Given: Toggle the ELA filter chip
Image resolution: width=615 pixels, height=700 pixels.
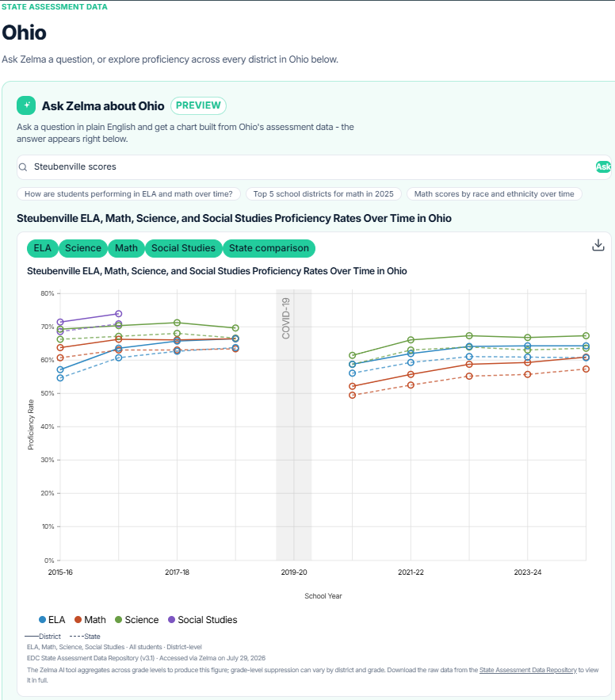Looking at the screenshot, I should click(42, 248).
